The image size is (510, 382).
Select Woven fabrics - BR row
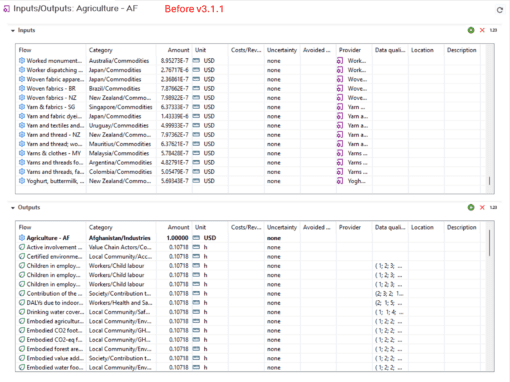(251, 89)
